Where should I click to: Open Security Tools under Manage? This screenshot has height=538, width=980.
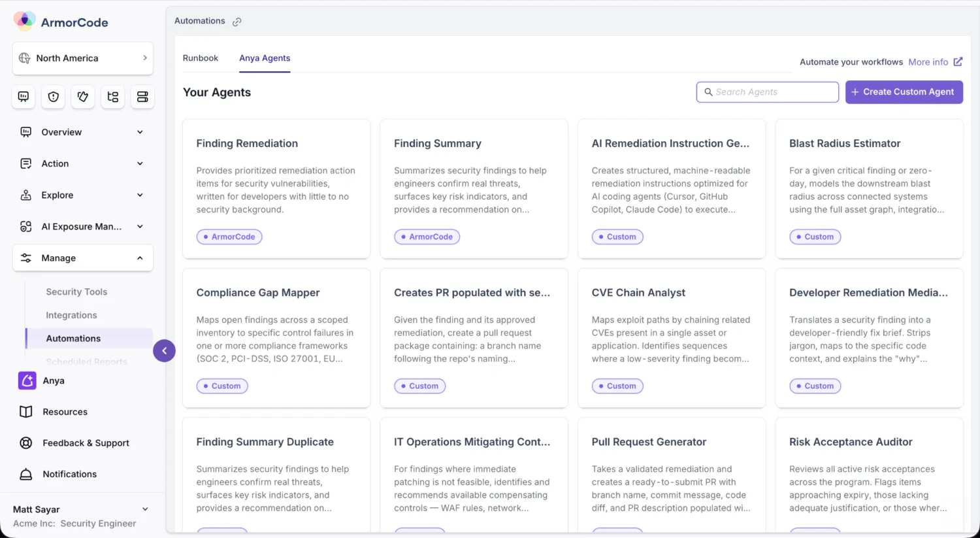point(76,292)
